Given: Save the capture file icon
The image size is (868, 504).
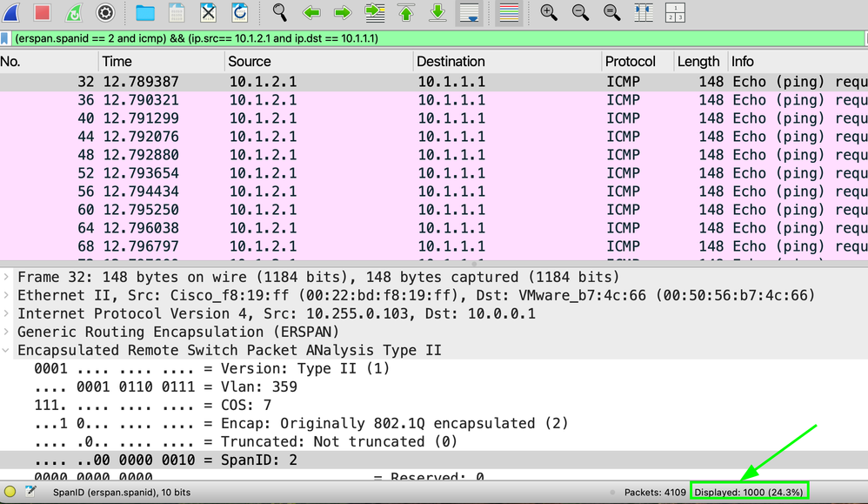Looking at the screenshot, I should click(x=177, y=12).
